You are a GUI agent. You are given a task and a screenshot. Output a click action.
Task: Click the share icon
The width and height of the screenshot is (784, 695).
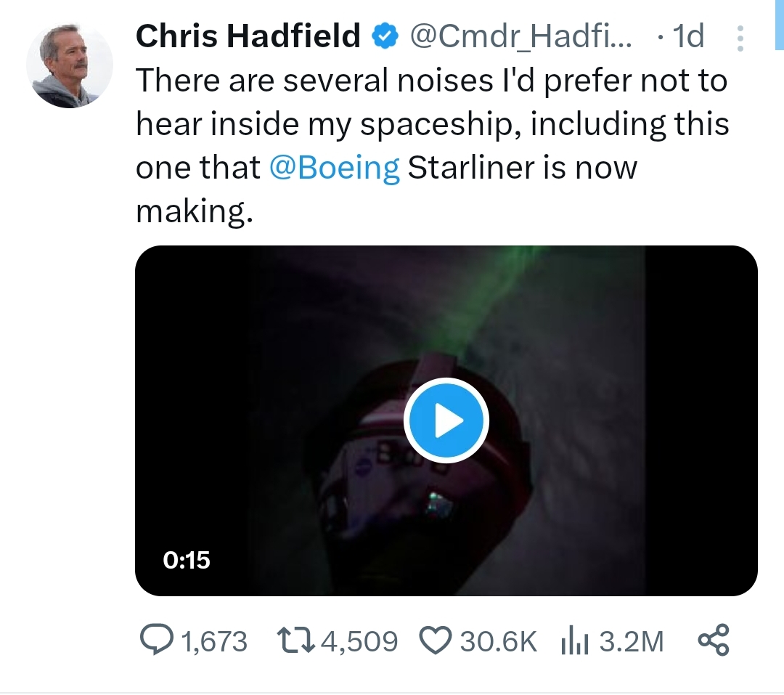point(713,641)
